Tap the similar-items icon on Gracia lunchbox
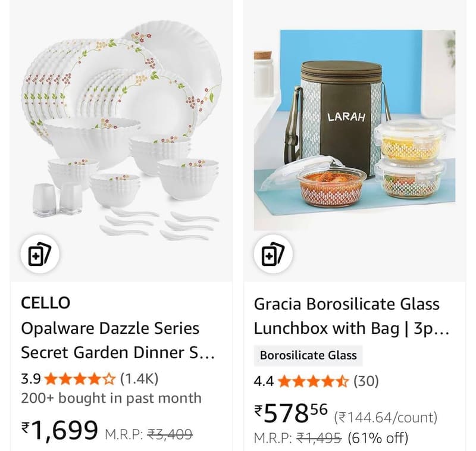 (273, 254)
